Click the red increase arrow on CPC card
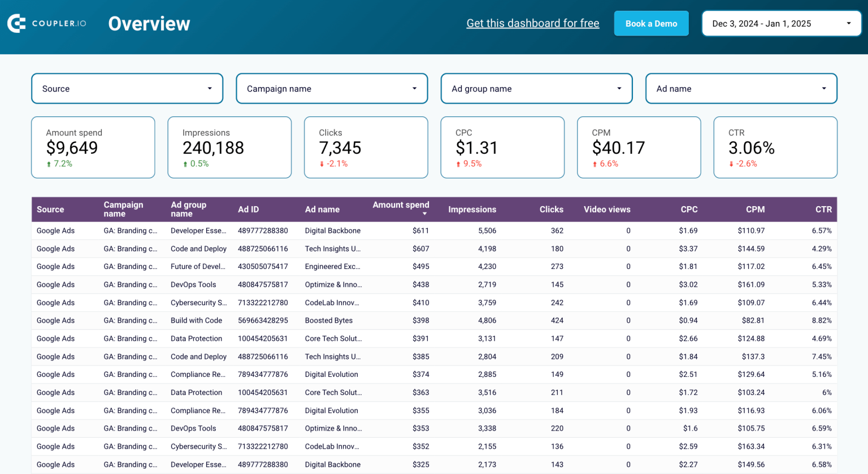 459,163
